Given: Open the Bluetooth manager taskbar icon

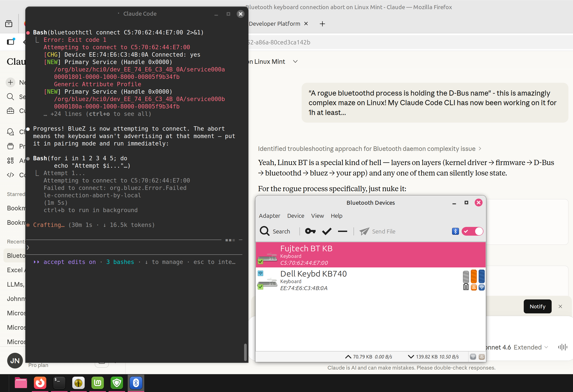Looking at the screenshot, I should coord(136,383).
